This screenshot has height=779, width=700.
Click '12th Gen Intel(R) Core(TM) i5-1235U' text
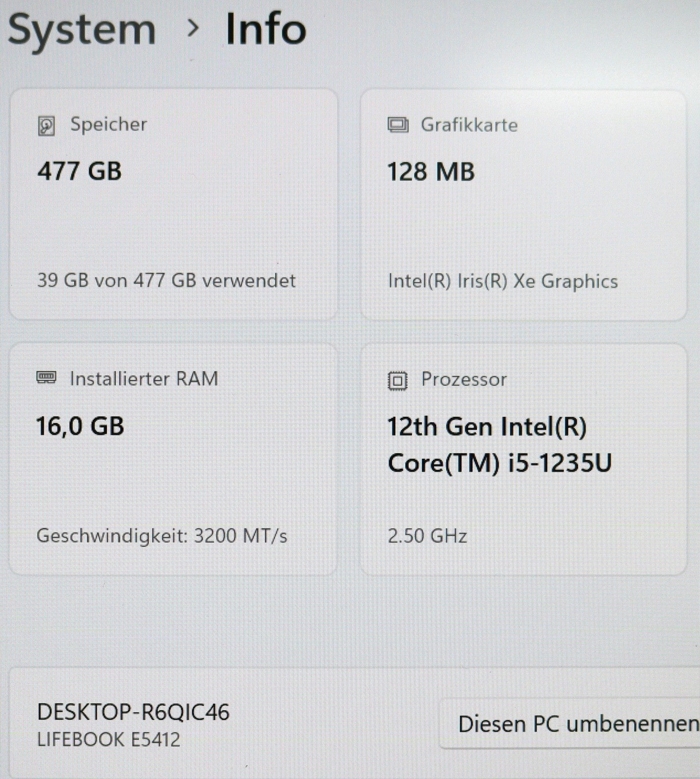500,445
